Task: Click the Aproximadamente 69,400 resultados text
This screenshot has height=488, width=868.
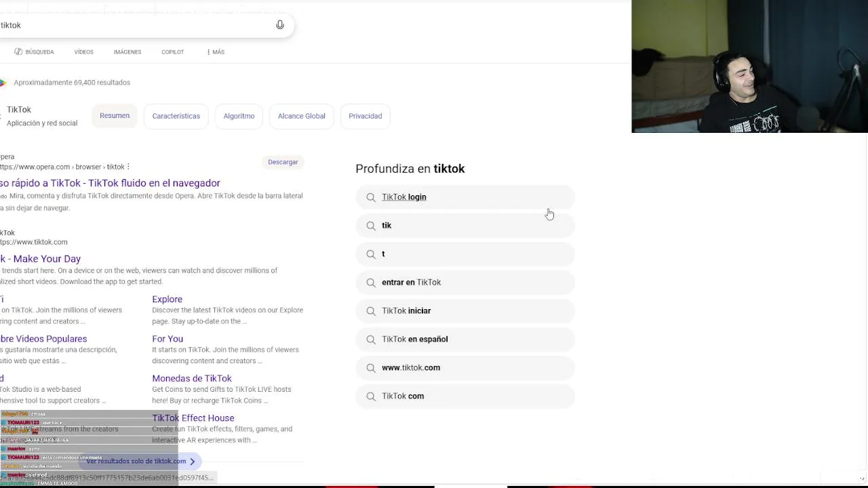Action: pos(72,83)
